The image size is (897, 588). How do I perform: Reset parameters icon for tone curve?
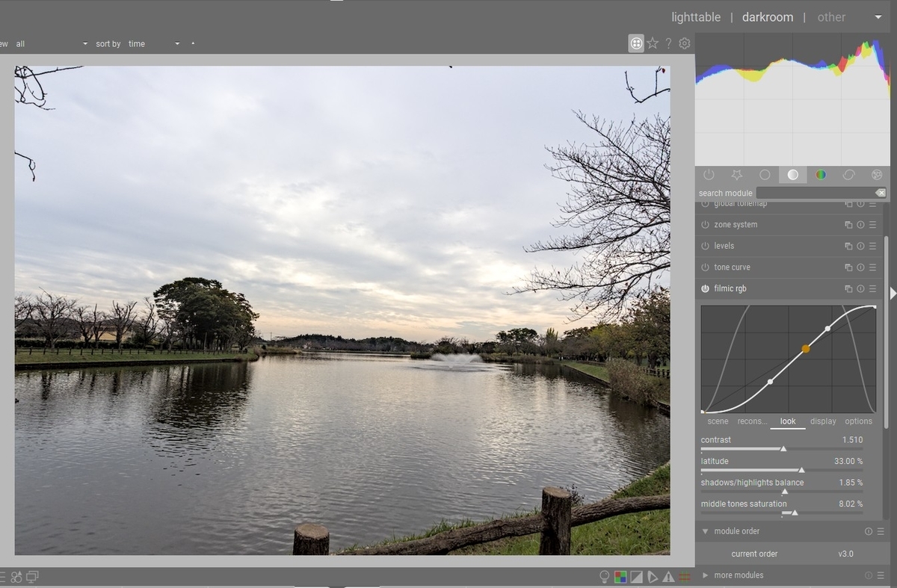860,267
